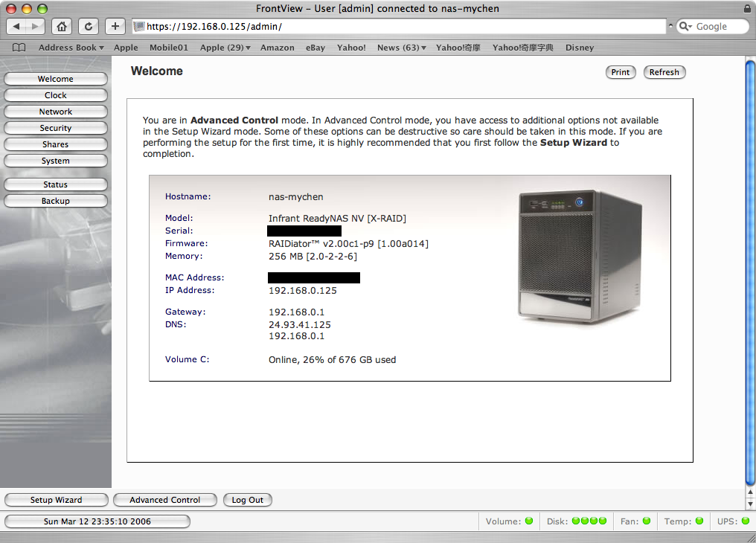Click the IP address value 192.168.0.125
The width and height of the screenshot is (756, 543).
click(303, 291)
